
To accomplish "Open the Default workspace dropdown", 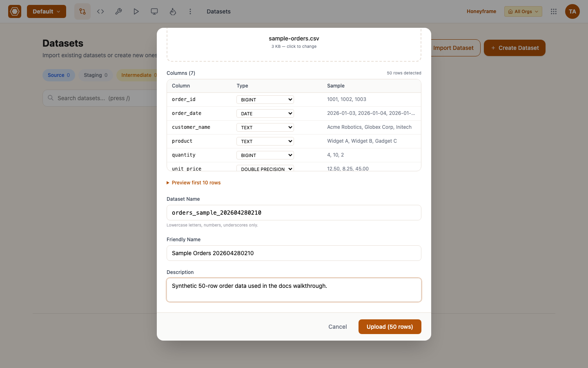I will [47, 11].
